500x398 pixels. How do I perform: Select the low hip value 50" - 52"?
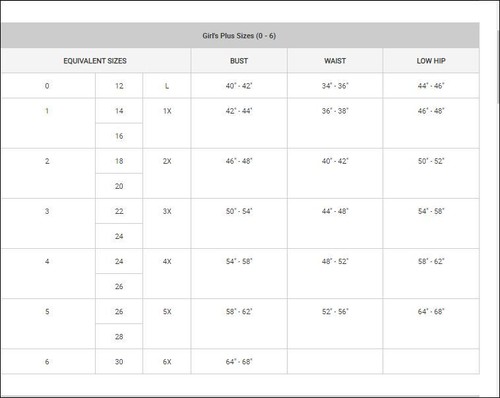point(431,161)
